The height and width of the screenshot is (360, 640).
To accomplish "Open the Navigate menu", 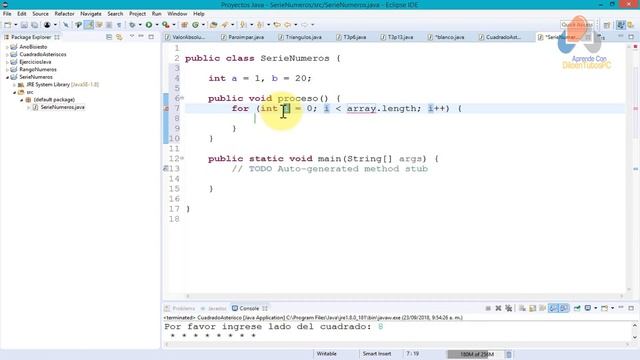I will click(x=91, y=13).
